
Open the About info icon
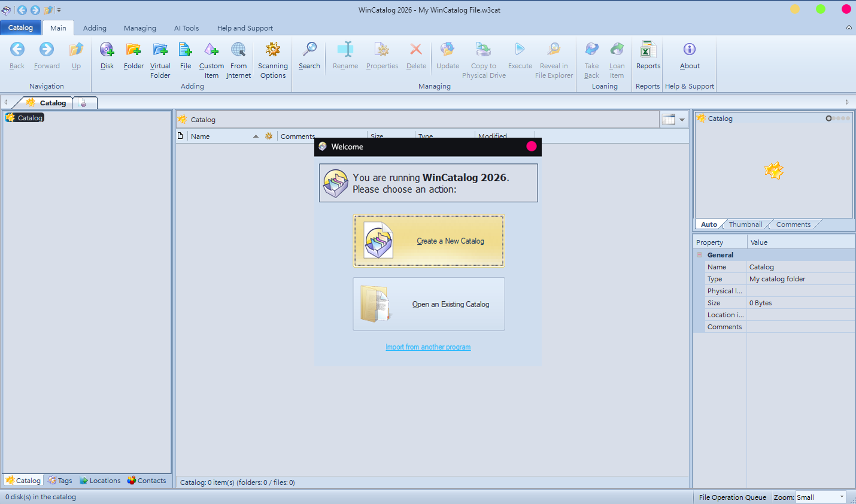point(690,56)
